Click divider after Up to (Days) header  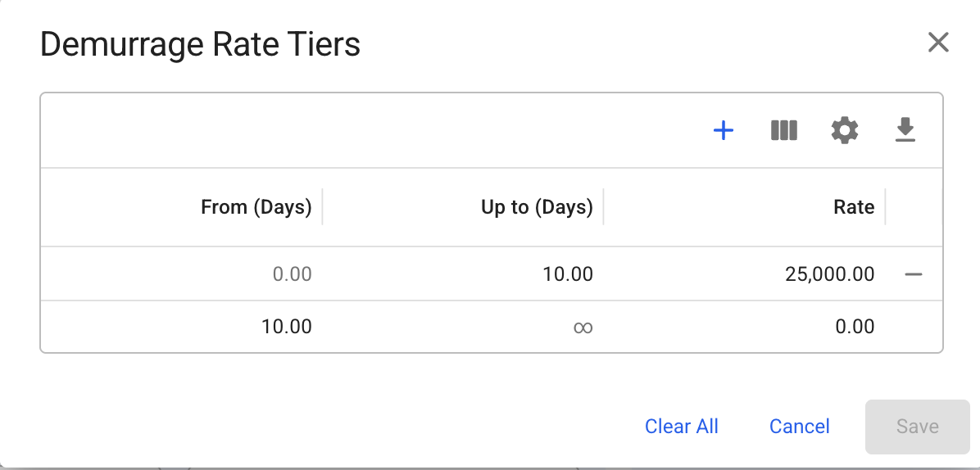coord(604,207)
